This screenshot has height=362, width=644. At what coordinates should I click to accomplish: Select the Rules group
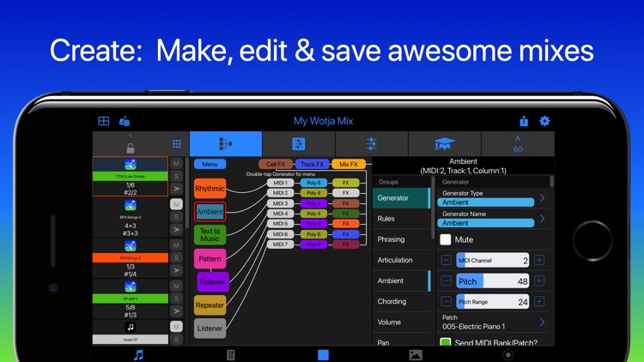(x=401, y=219)
